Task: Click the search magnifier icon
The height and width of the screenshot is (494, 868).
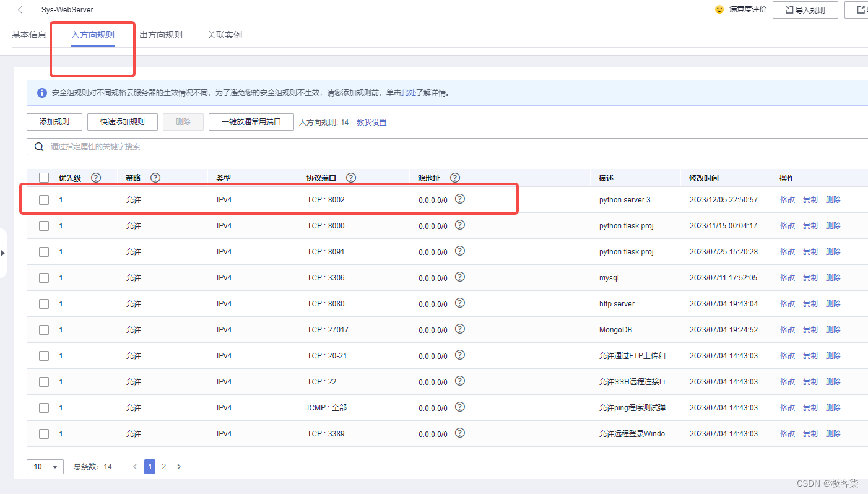Action: pos(39,147)
